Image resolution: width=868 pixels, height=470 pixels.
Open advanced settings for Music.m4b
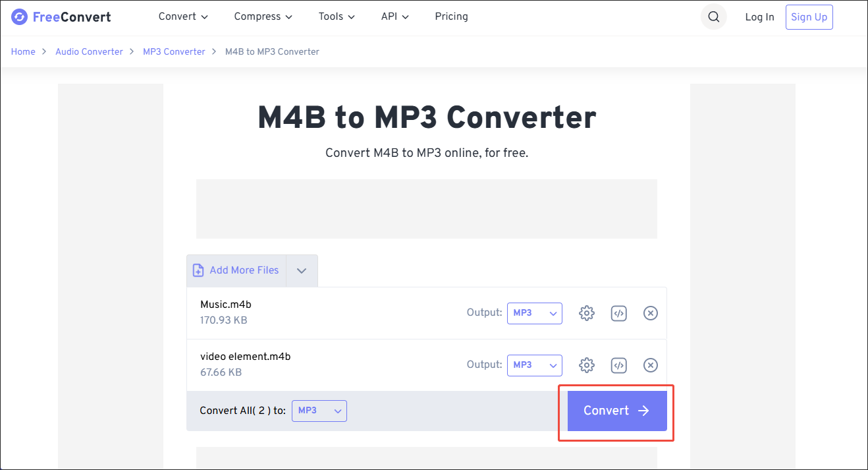586,313
